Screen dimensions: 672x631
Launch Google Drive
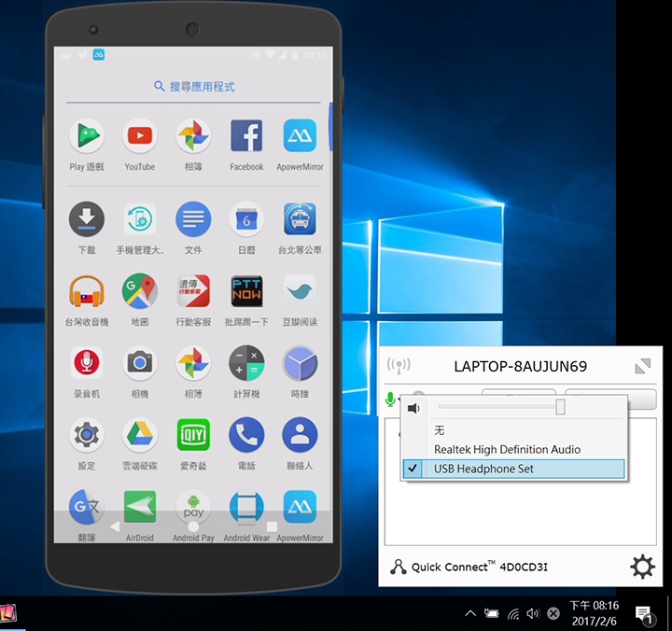coord(140,435)
